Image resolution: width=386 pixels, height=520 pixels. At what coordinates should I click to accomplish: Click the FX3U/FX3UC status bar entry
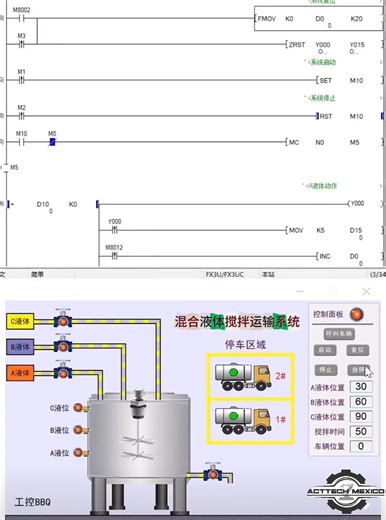(225, 275)
